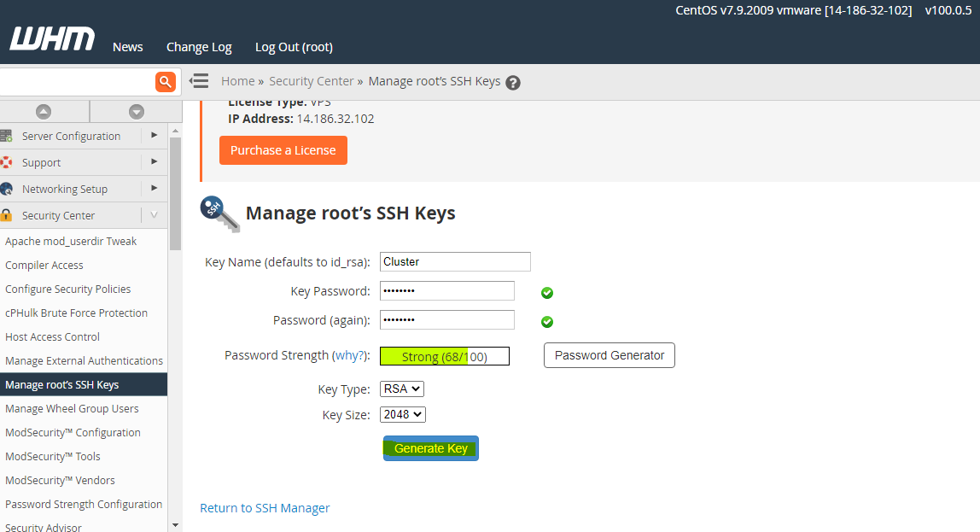Screen dimensions: 980x532
Task: Expand the Server Configuration section
Action: pos(154,135)
